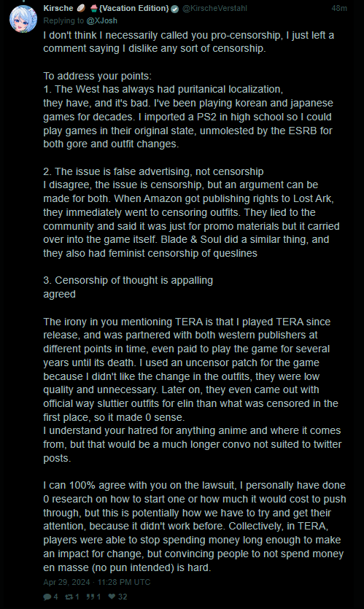
Task: Click the coconut emoji after Kirsche
Action: [x=81, y=8]
